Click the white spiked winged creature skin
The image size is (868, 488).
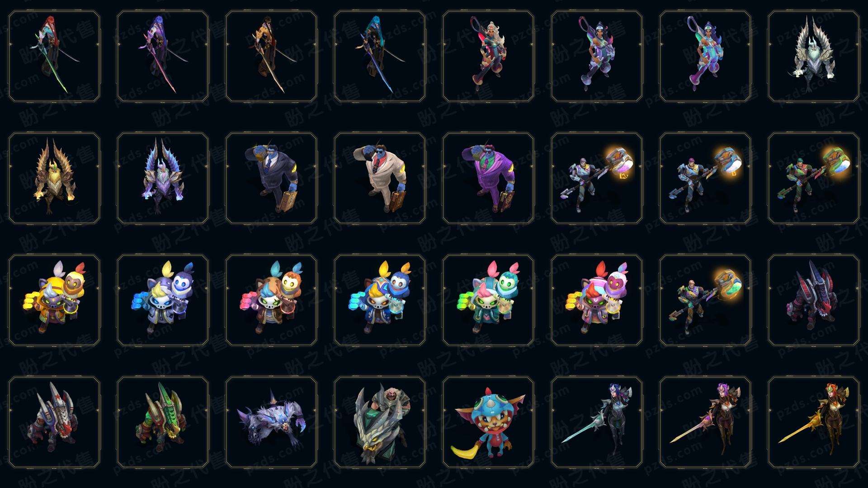[814, 56]
